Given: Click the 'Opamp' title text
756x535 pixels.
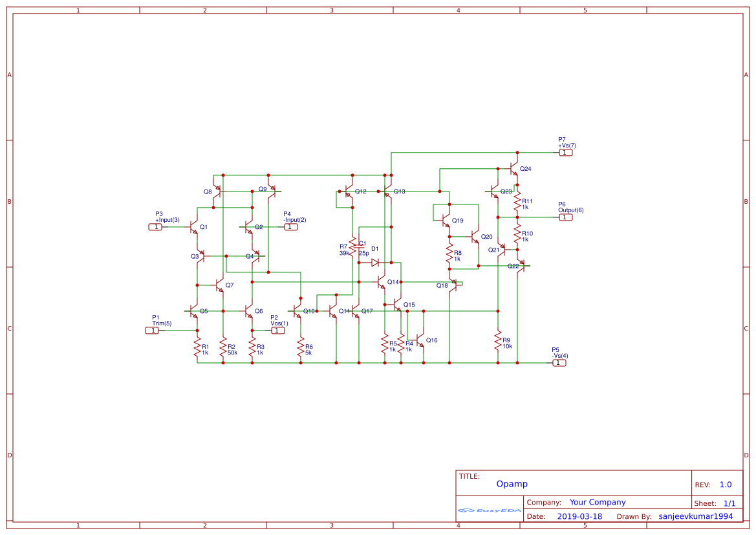Looking at the screenshot, I should point(512,484).
